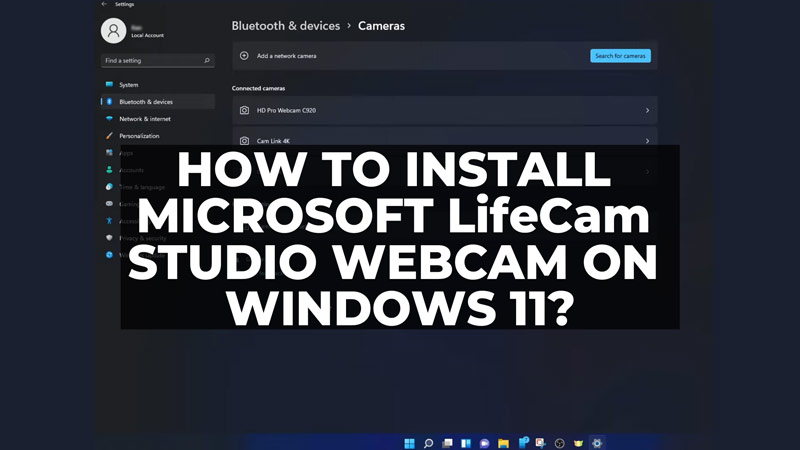
Task: Click the Gaming controller icon in sidebar
Action: pyautogui.click(x=109, y=204)
